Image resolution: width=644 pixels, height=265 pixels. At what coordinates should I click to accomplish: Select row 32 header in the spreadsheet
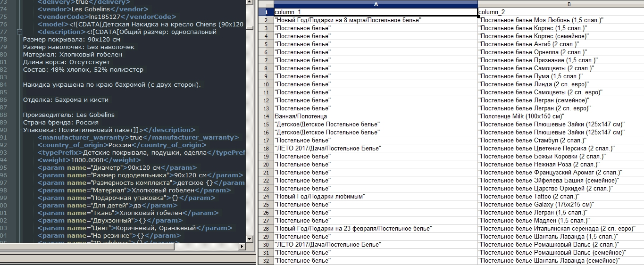pyautogui.click(x=266, y=261)
